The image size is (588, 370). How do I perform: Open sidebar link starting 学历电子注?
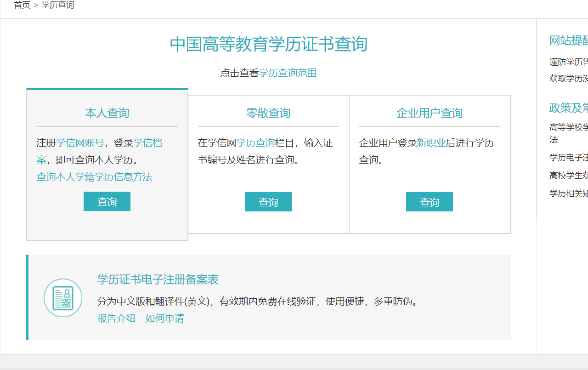[x=569, y=158]
